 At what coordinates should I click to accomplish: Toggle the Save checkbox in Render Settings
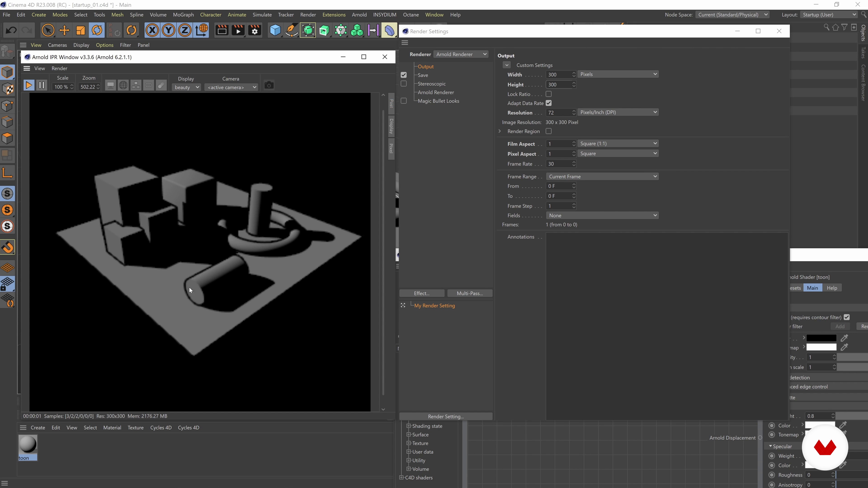coord(404,75)
